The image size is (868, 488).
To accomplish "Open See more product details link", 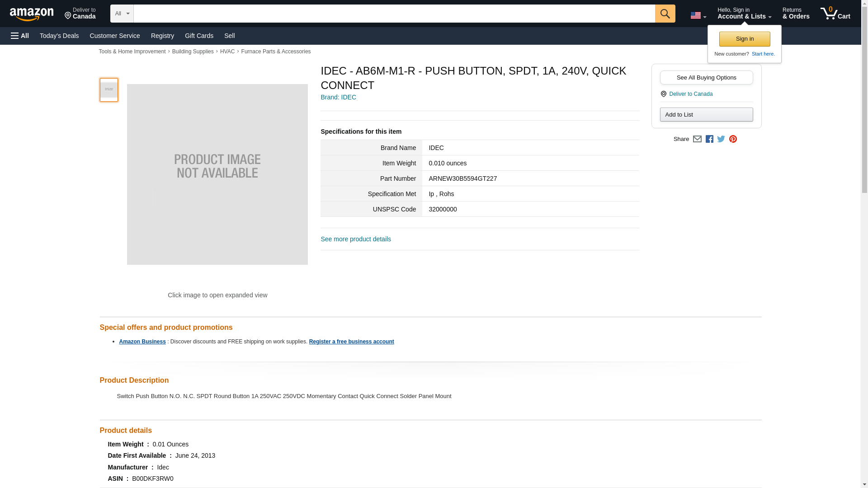I will coord(356,239).
